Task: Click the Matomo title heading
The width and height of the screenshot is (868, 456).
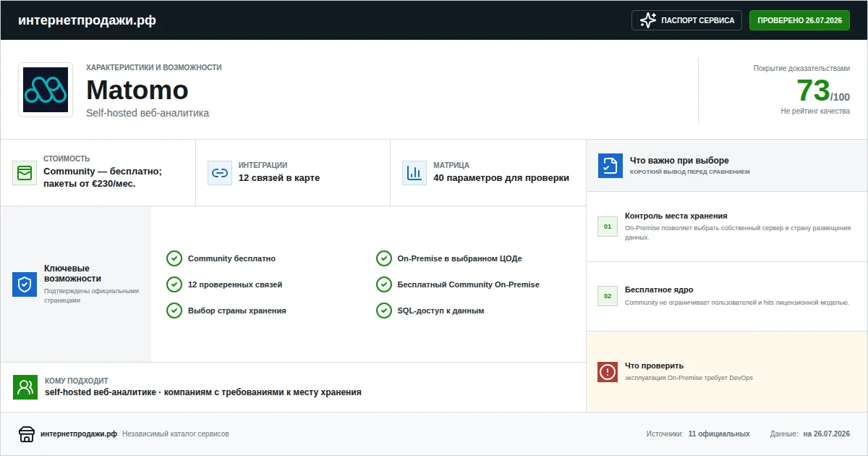Action: [x=137, y=90]
